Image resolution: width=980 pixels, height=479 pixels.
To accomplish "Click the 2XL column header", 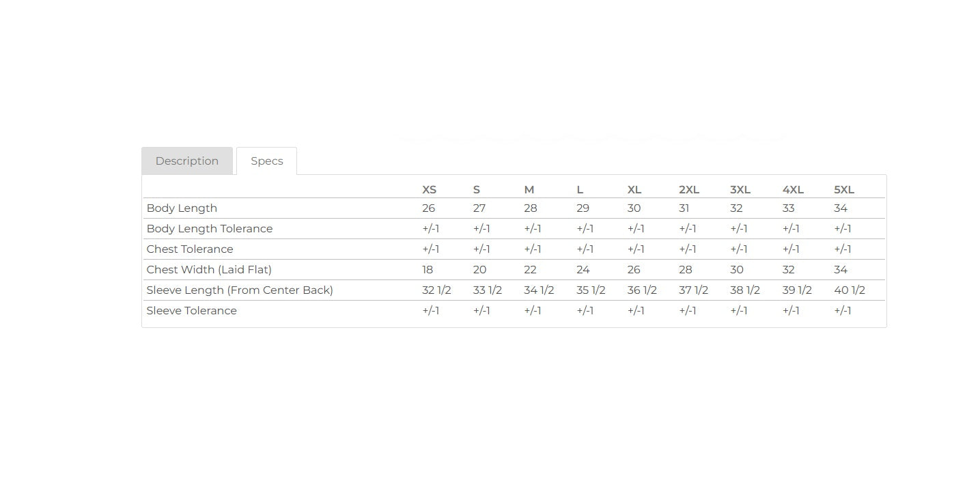I will point(689,190).
